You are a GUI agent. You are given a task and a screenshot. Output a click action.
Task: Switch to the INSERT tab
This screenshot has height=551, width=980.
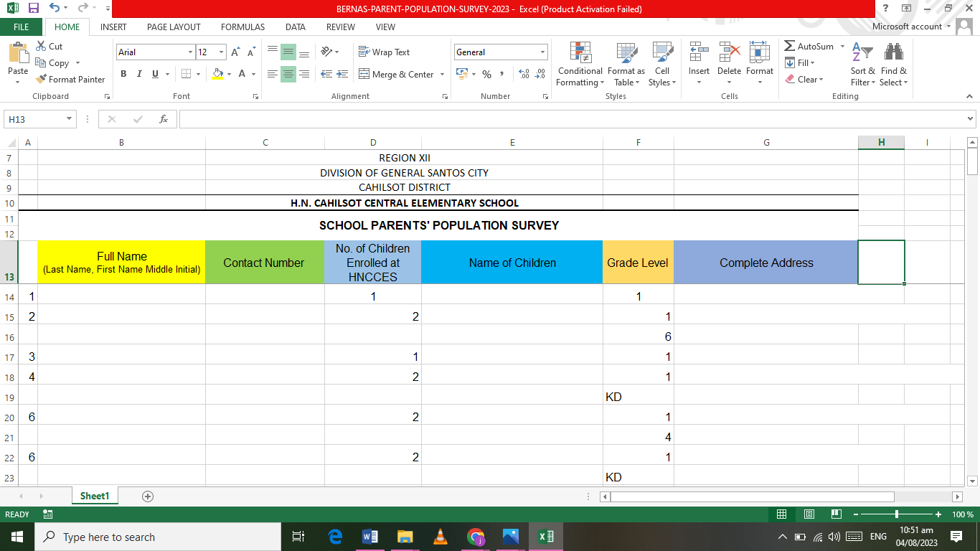coord(113,27)
